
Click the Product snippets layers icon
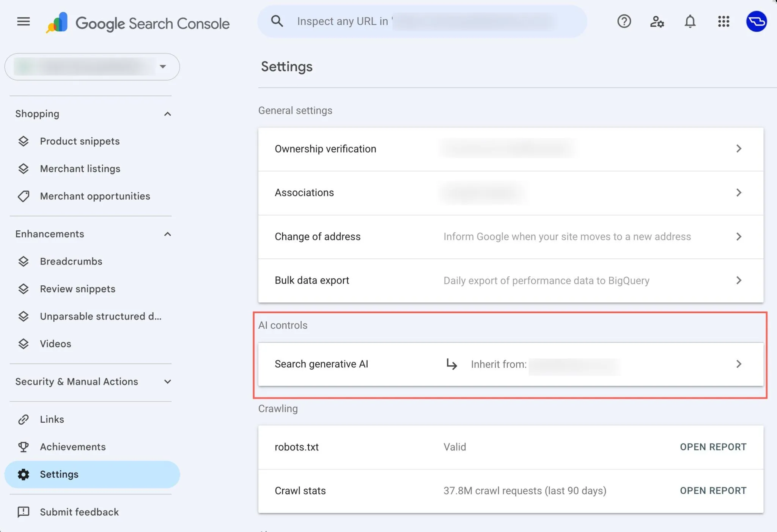24,141
